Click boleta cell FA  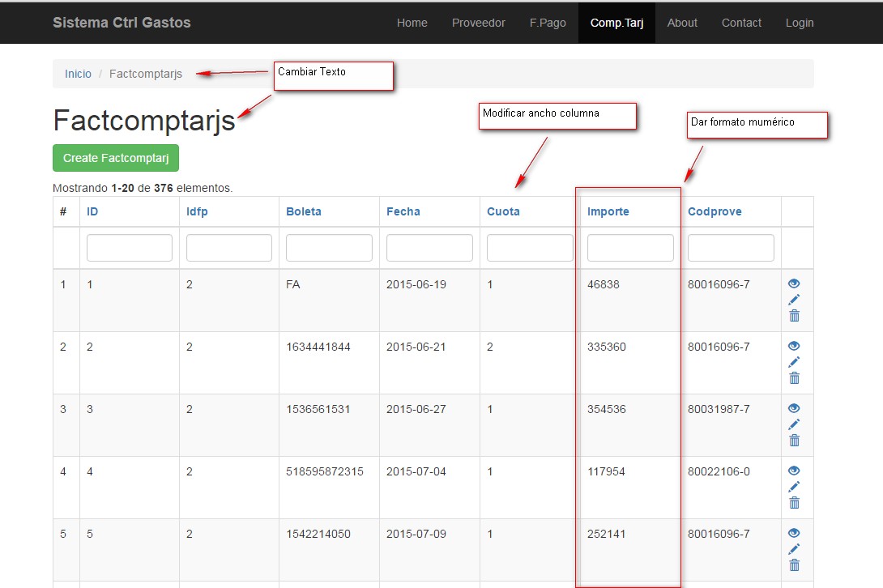[x=292, y=284]
